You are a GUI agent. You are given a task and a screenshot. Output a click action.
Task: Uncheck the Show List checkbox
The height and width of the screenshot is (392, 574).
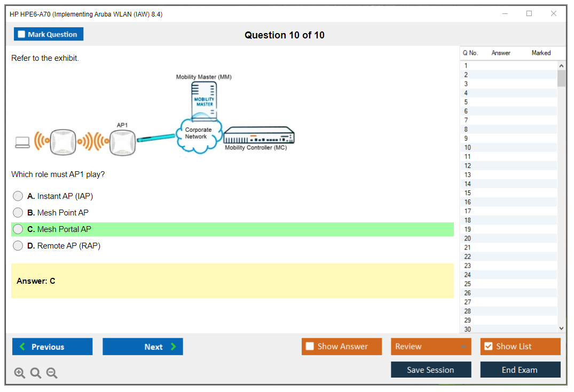488,347
